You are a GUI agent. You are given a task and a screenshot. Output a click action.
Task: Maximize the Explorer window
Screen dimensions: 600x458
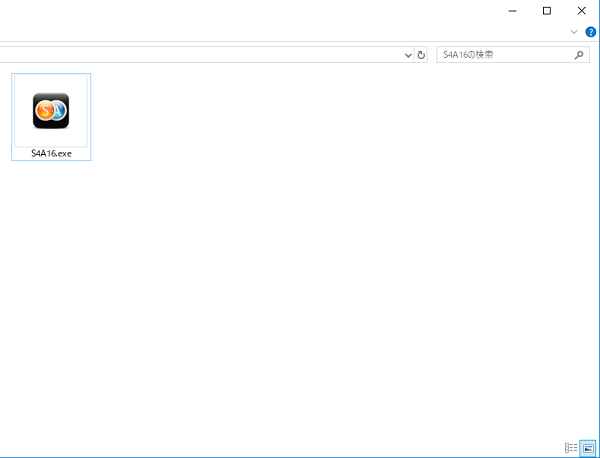point(547,11)
